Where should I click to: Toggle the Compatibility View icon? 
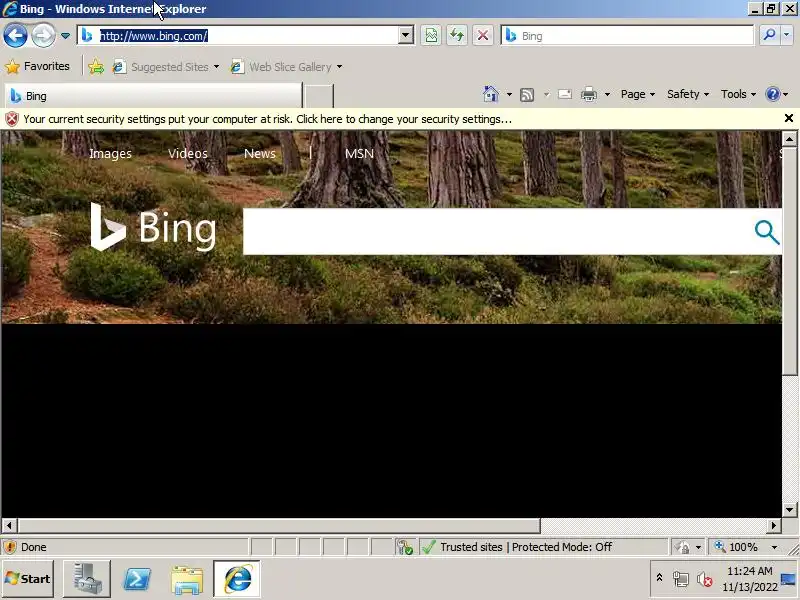tap(431, 36)
